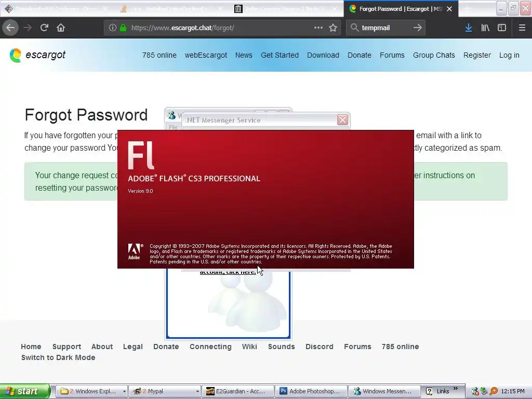Screen dimensions: 532x399
Task: Show site information via info icon
Action: tap(113, 28)
